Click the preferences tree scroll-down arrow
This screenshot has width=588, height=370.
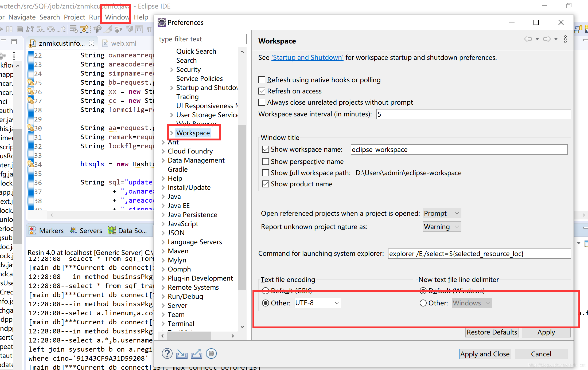point(242,327)
